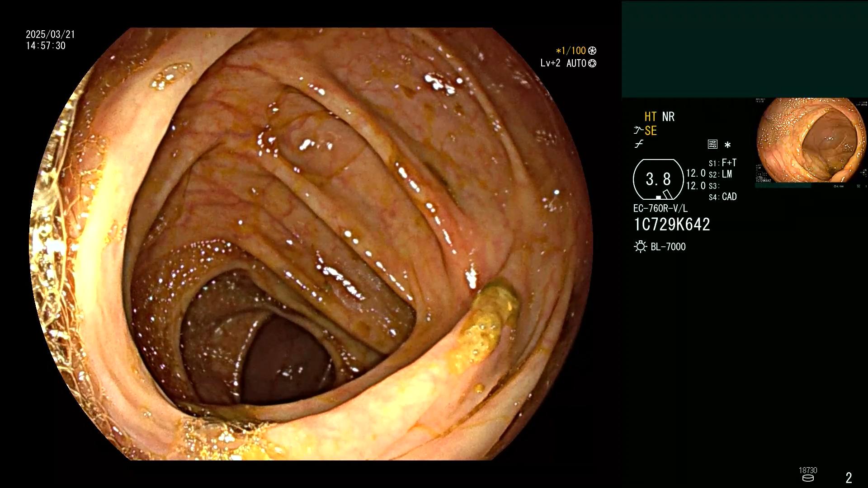Open the captured image thumbnail
Viewport: 868px width, 488px height.
[x=811, y=143]
